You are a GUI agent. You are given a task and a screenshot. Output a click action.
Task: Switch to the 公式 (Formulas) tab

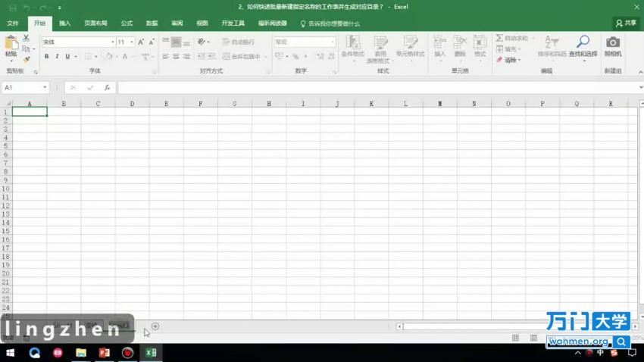127,23
